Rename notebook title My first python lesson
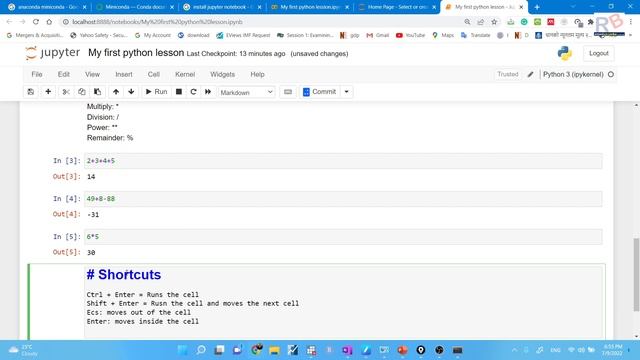Viewport: 640px width, 360px height. 136,53
